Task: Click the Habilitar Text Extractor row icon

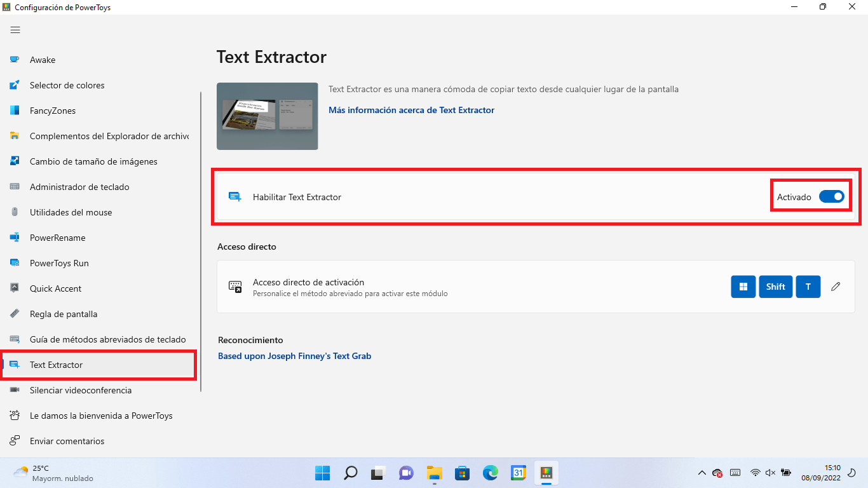Action: [235, 197]
